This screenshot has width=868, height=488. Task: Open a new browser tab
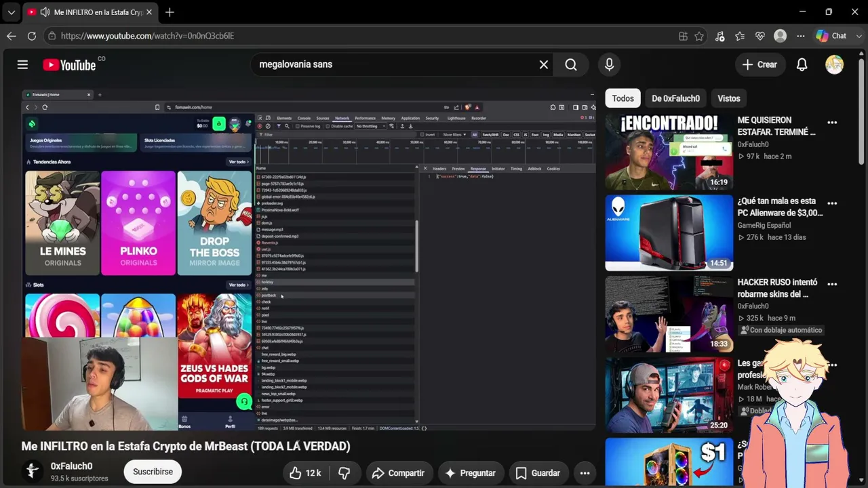point(170,12)
